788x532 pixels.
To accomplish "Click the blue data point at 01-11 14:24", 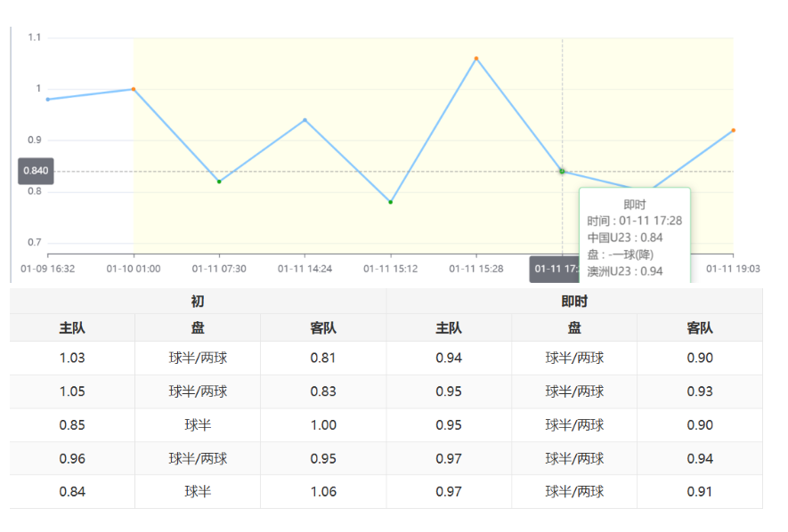I will point(305,120).
